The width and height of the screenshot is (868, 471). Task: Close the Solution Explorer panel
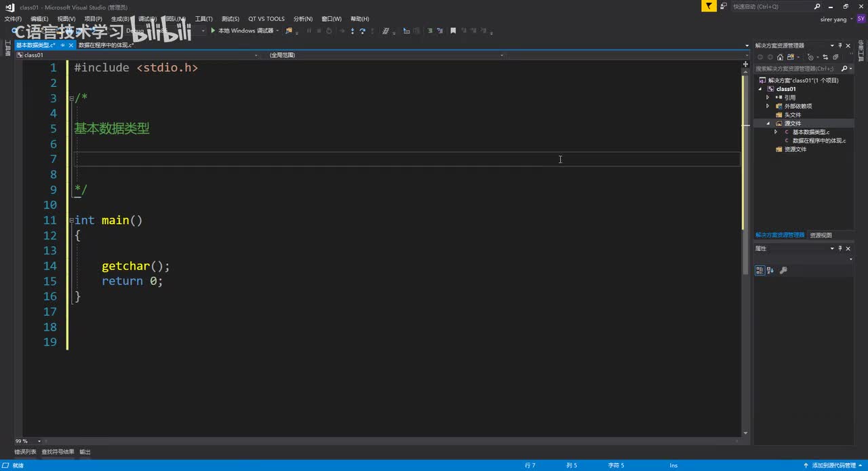pyautogui.click(x=848, y=45)
